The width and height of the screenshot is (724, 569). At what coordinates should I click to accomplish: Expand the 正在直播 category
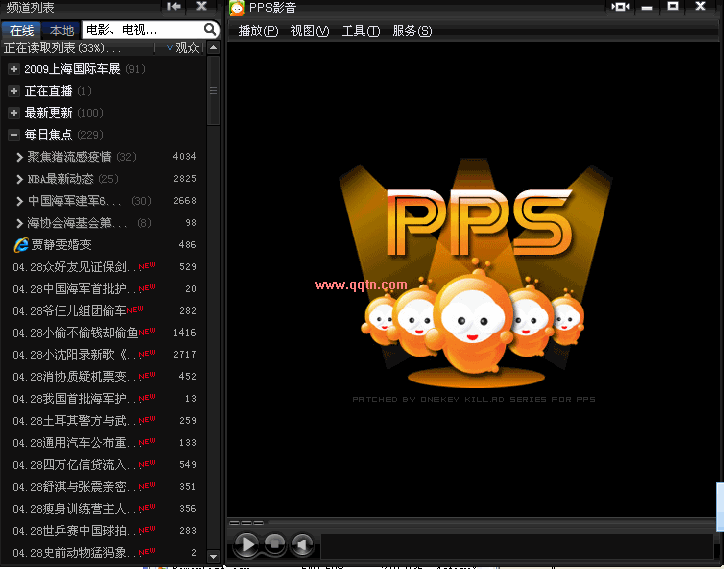[14, 91]
